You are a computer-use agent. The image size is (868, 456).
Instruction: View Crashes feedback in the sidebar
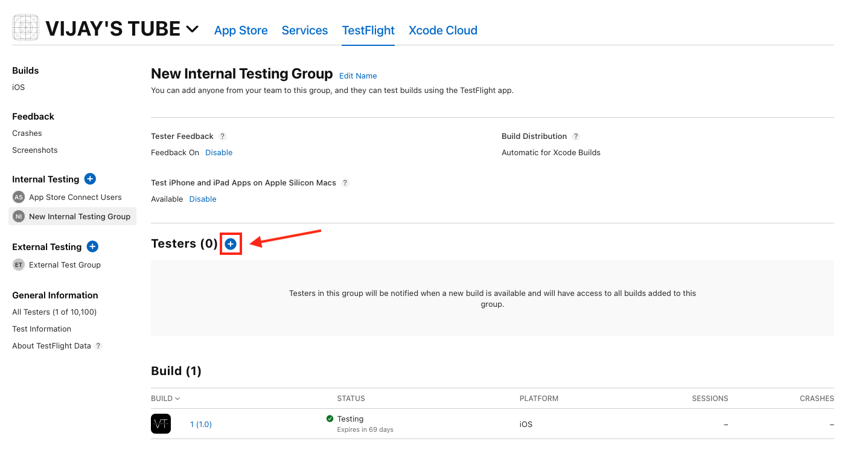(x=27, y=133)
